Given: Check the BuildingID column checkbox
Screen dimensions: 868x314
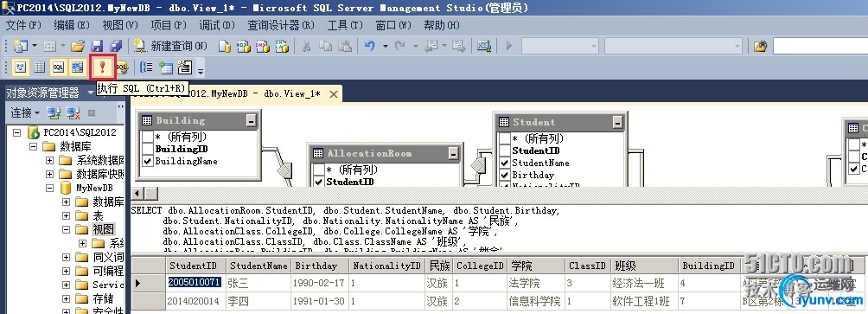Looking at the screenshot, I should point(147,149).
